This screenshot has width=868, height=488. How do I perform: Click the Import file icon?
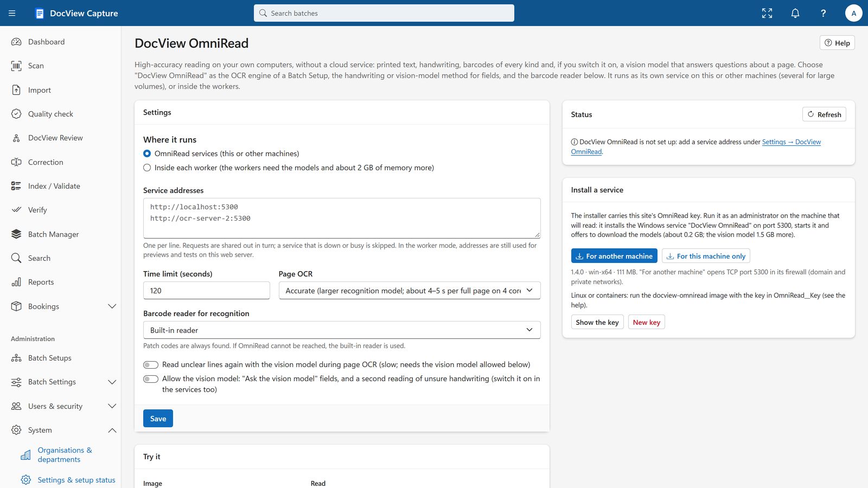click(16, 90)
